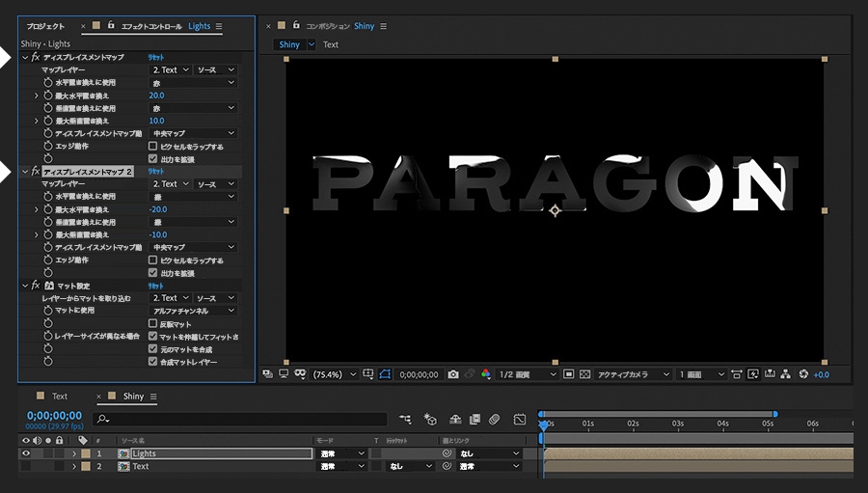Click the 3D glasses draft icon in viewer
Image resolution: width=868 pixels, height=493 pixels.
(300, 374)
